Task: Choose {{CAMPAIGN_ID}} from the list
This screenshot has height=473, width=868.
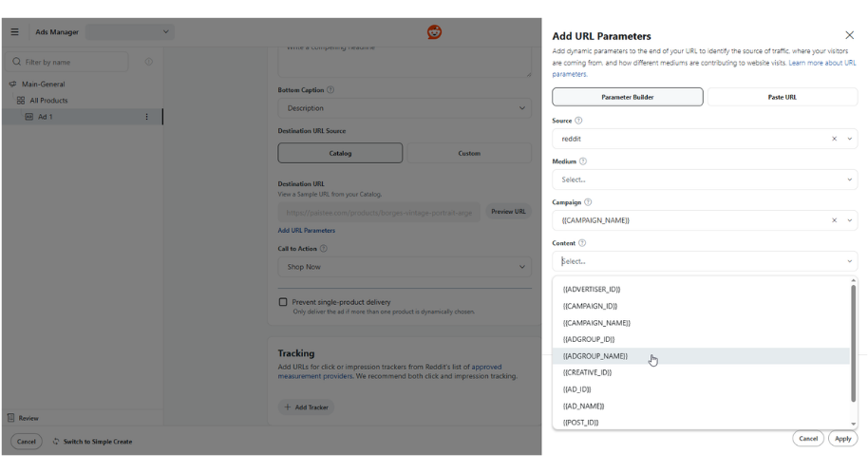Action: click(701, 306)
